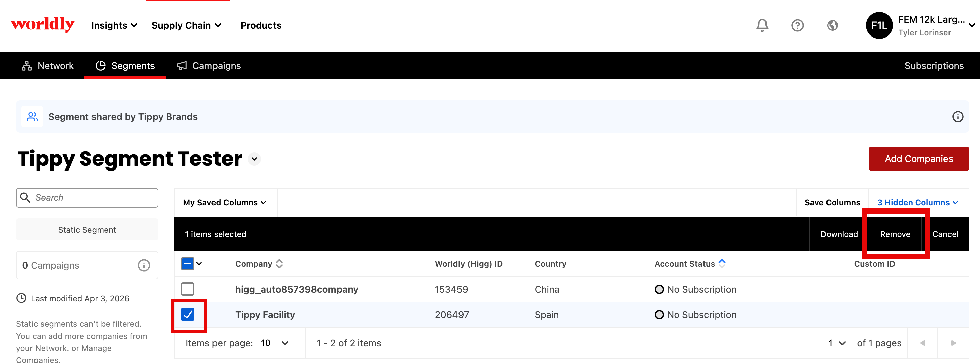Click No Subscription status for Tippy Facility

tap(695, 315)
